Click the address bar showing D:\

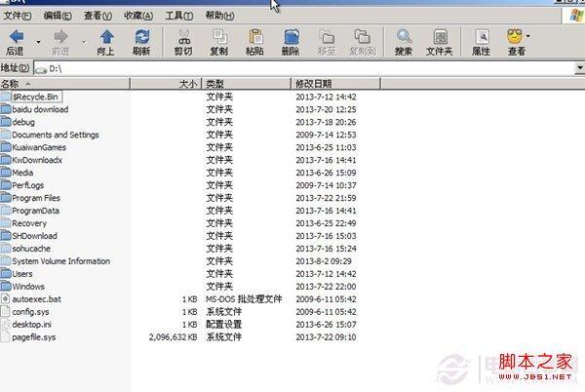(x=304, y=68)
